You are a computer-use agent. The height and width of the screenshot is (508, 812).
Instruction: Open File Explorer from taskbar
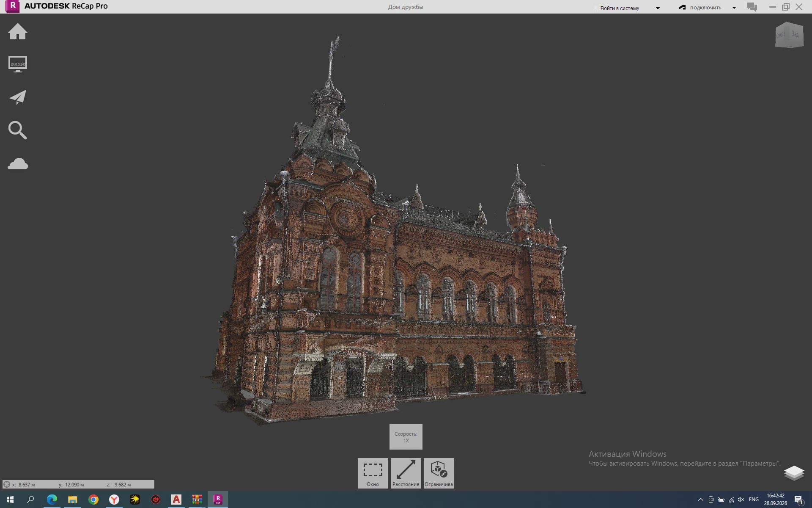point(73,500)
